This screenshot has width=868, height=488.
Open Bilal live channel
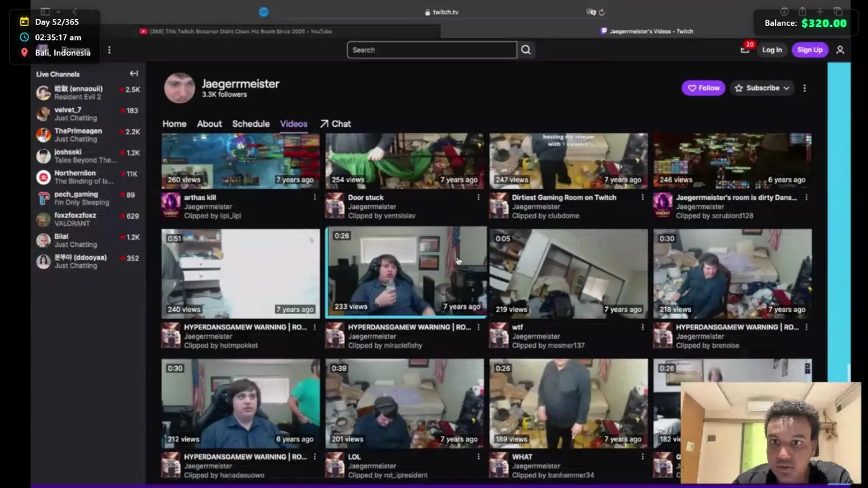pyautogui.click(x=88, y=241)
